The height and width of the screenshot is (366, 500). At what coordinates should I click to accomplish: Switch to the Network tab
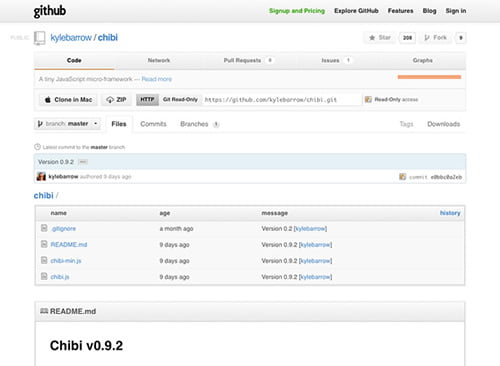pos(159,60)
